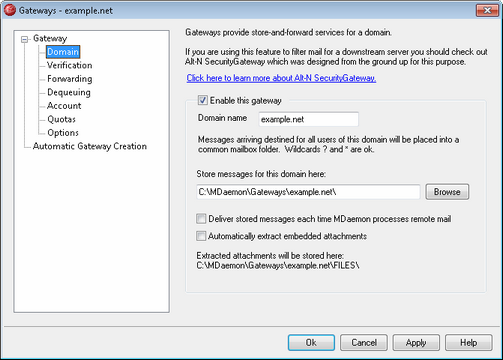Open the Alt-N SecurityGateway learn more link
503x360 pixels.
[281, 78]
